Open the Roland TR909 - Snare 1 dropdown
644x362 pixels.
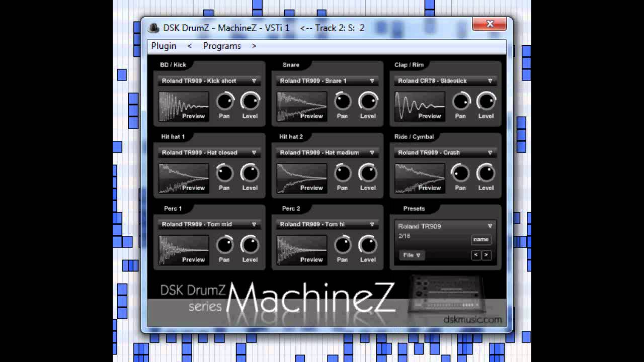click(327, 81)
